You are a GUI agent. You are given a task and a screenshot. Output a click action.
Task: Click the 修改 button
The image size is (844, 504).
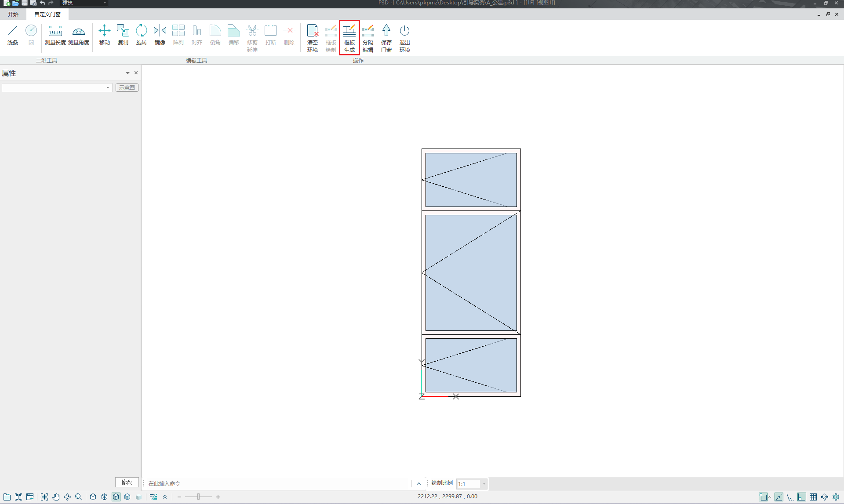(127, 482)
